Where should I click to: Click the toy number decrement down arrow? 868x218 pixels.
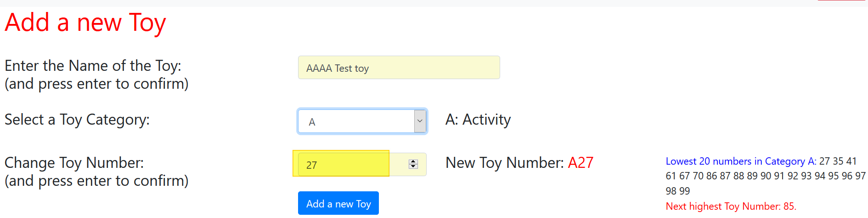point(413,166)
